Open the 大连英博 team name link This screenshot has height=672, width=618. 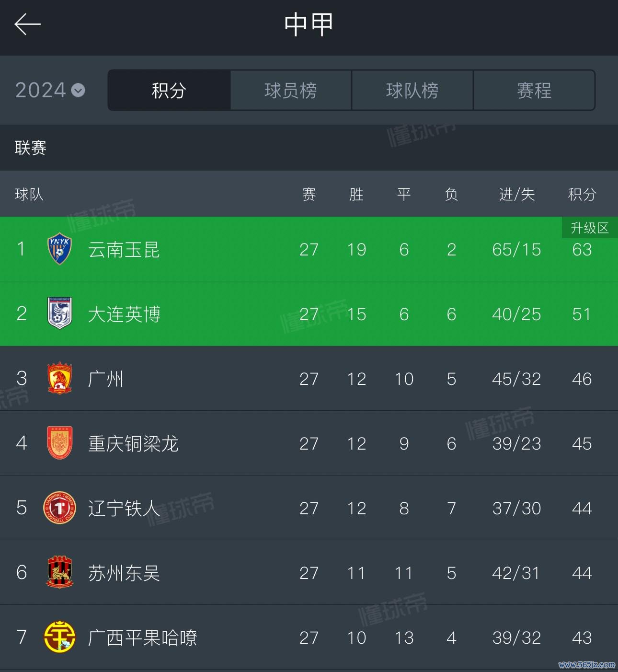124,314
